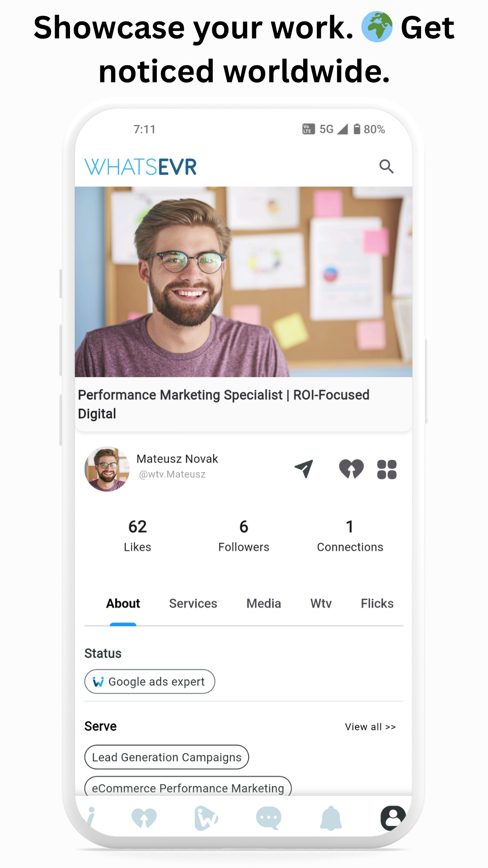
Task: Open the four-dot grid menu icon
Action: [387, 469]
